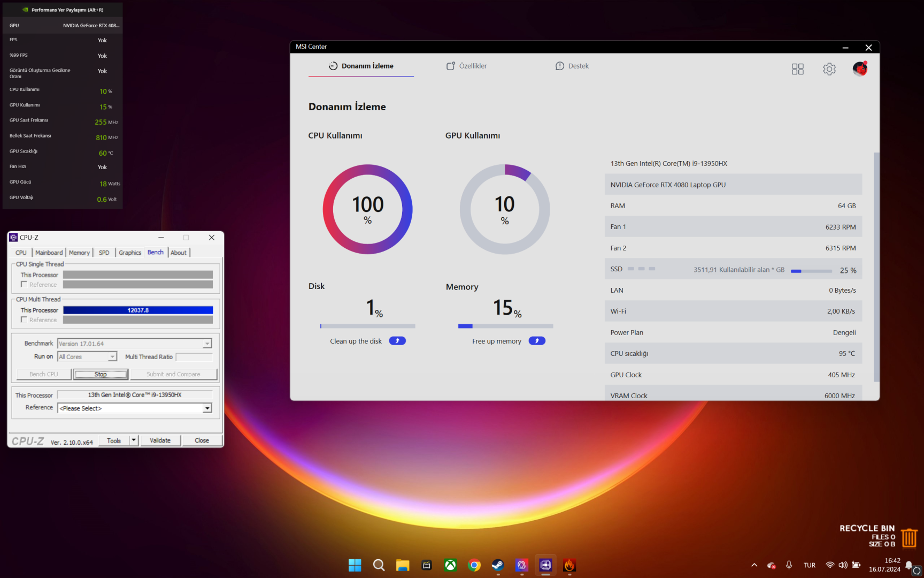Viewport: 924px width, 578px height.
Task: Open the About tab in CPU-Z
Action: tap(179, 253)
